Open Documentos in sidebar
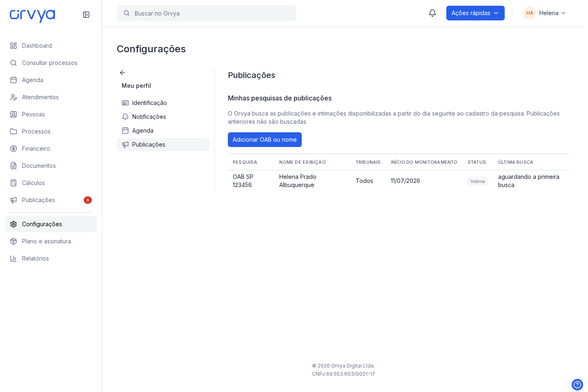Screen dimensions: 588x392 coord(51,166)
